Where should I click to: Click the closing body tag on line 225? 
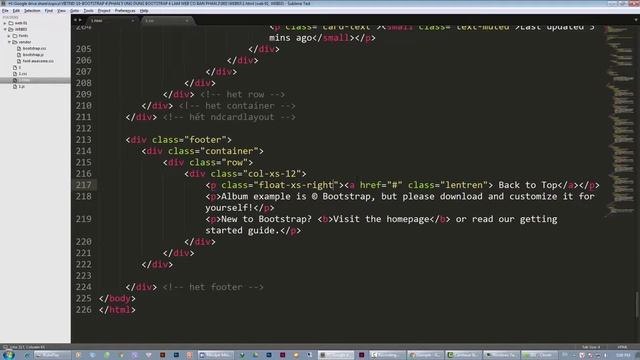pyautogui.click(x=117, y=298)
